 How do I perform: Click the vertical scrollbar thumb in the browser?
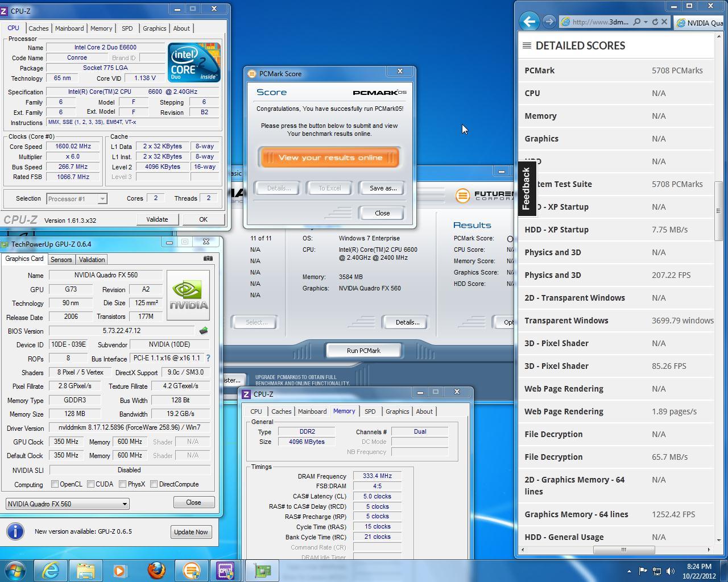point(718,211)
